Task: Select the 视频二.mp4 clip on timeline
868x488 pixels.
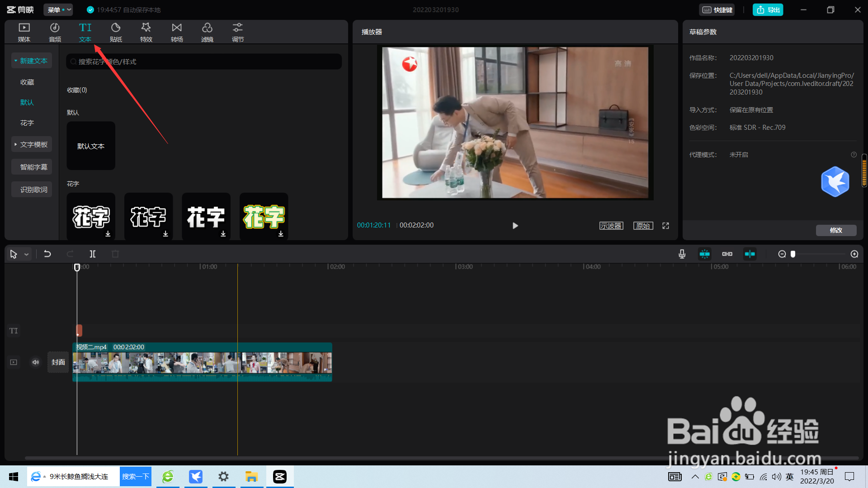Action: click(202, 362)
